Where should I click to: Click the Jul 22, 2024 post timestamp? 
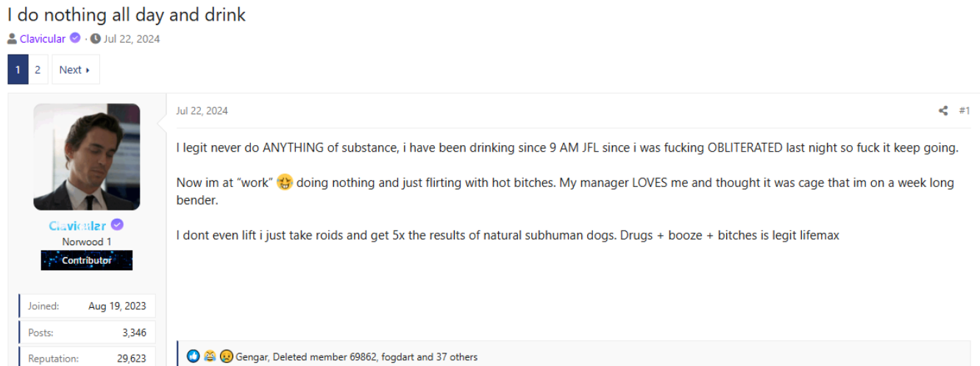point(202,111)
